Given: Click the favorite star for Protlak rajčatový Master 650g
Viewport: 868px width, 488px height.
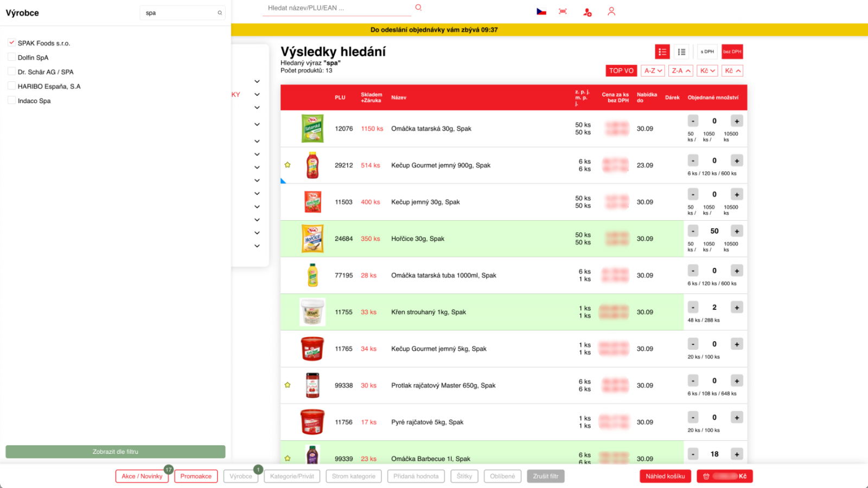Looking at the screenshot, I should [x=288, y=385].
